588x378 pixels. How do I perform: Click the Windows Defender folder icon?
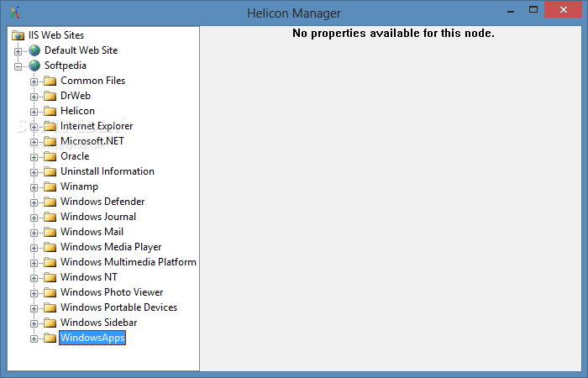point(50,202)
